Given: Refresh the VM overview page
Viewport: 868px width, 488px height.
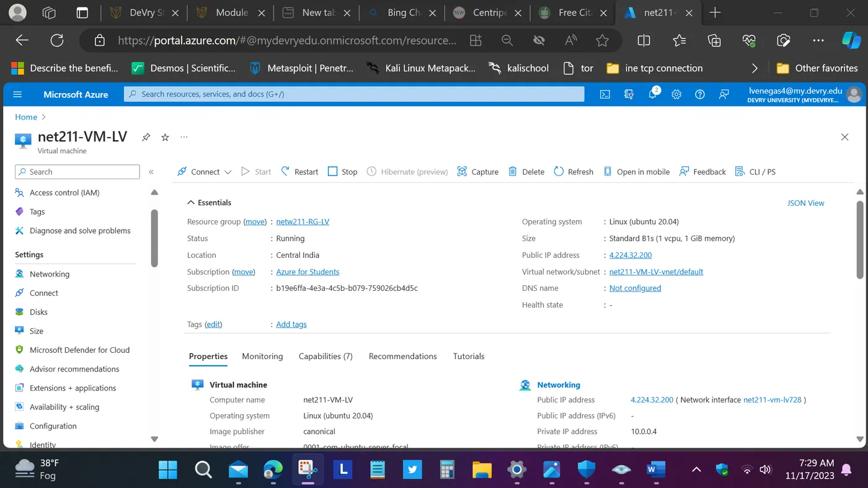Looking at the screenshot, I should 573,172.
